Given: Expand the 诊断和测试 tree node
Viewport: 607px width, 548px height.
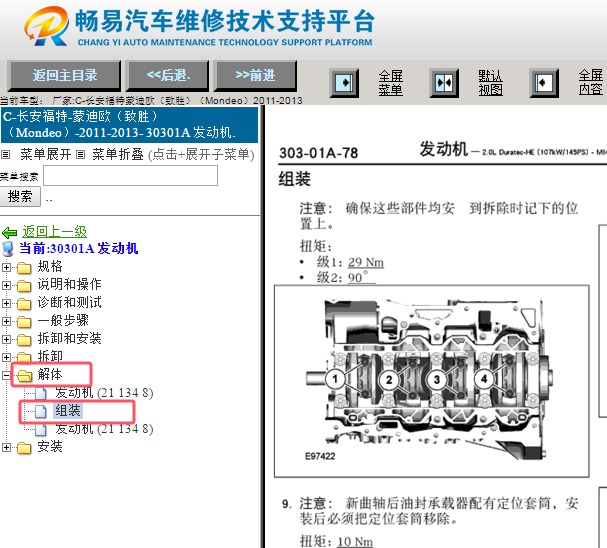Looking at the screenshot, I should click(6, 303).
